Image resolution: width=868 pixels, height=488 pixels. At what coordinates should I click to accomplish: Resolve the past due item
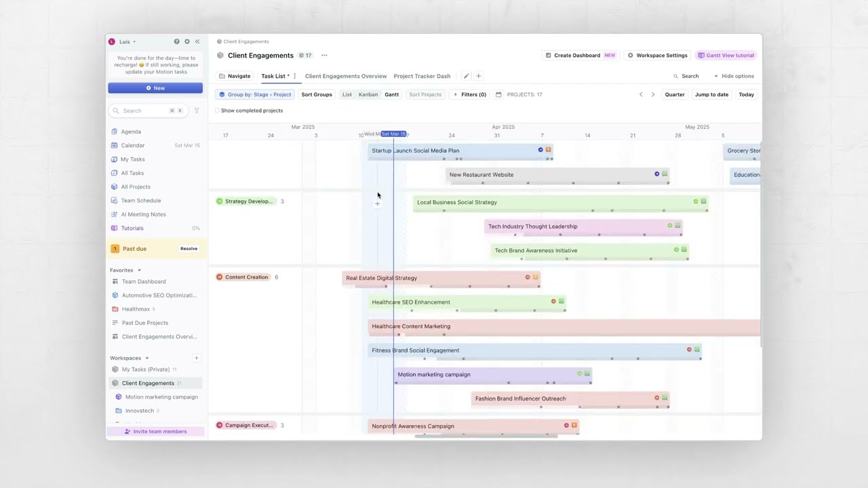coord(189,249)
